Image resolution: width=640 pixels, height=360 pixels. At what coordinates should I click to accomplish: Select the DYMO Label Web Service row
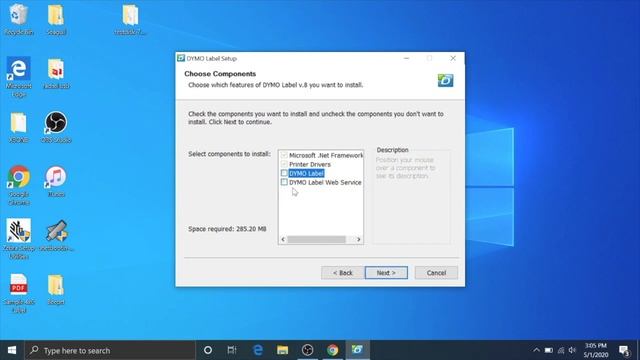pyautogui.click(x=325, y=182)
